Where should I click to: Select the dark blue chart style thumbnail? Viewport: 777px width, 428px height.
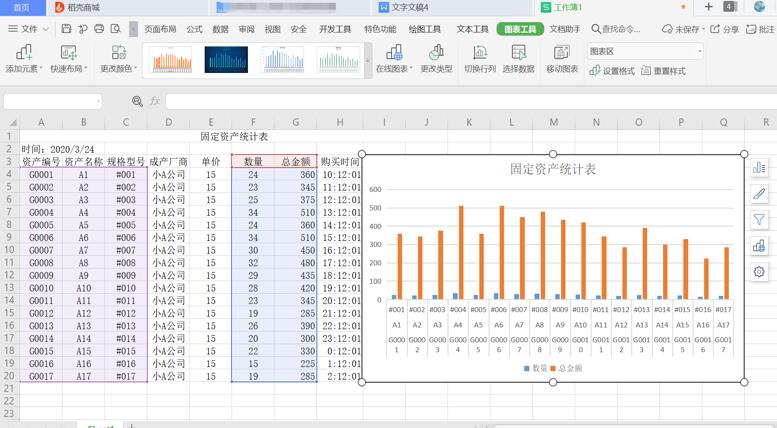[226, 60]
